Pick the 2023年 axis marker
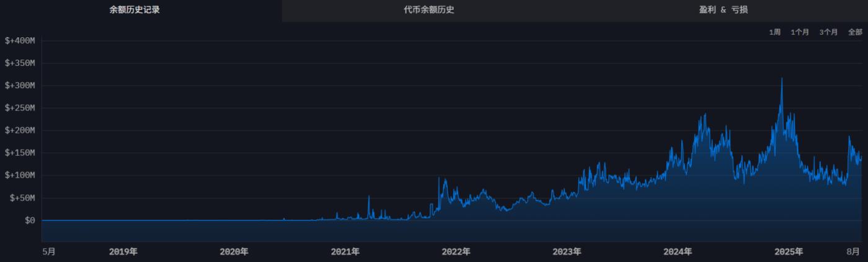Viewport: 868px width, 262px height. (567, 251)
